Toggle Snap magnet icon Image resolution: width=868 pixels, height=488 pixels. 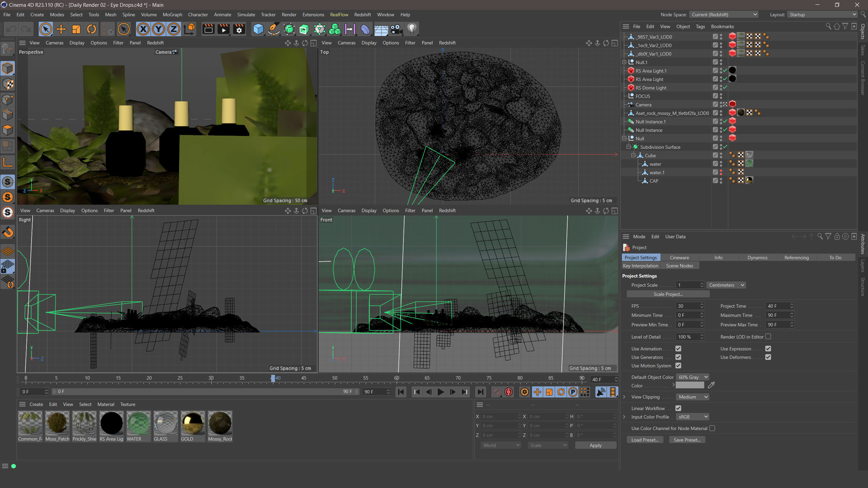pyautogui.click(x=8, y=232)
